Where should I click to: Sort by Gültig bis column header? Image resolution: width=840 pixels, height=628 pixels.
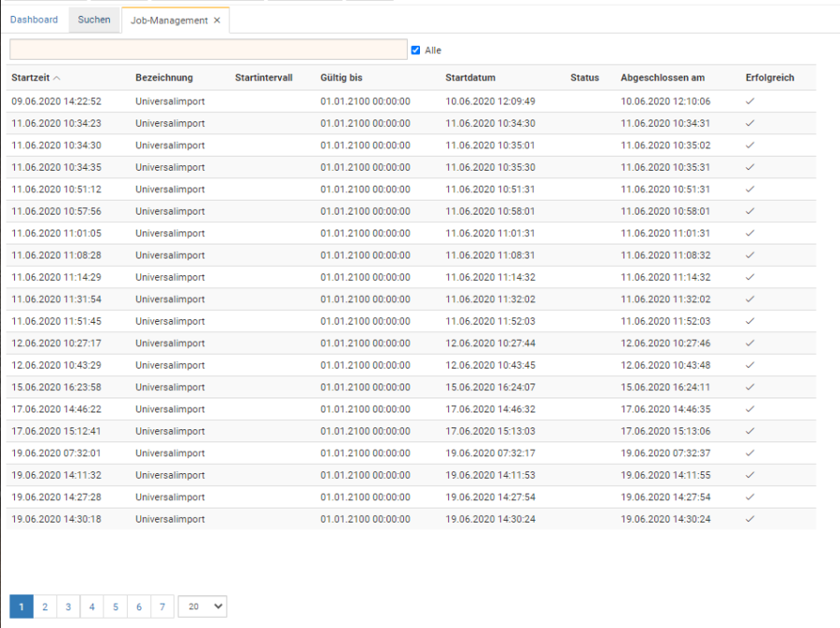[x=342, y=77]
